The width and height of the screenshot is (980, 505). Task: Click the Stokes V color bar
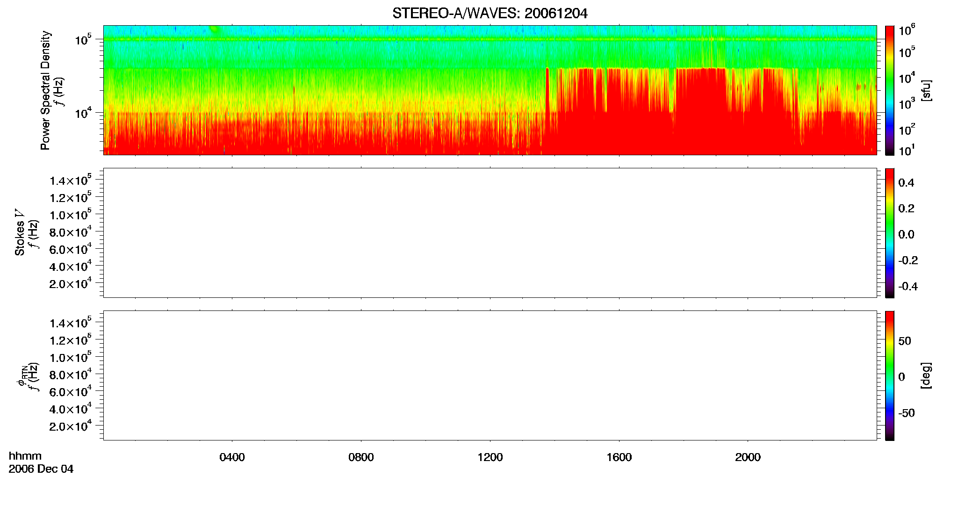point(890,233)
